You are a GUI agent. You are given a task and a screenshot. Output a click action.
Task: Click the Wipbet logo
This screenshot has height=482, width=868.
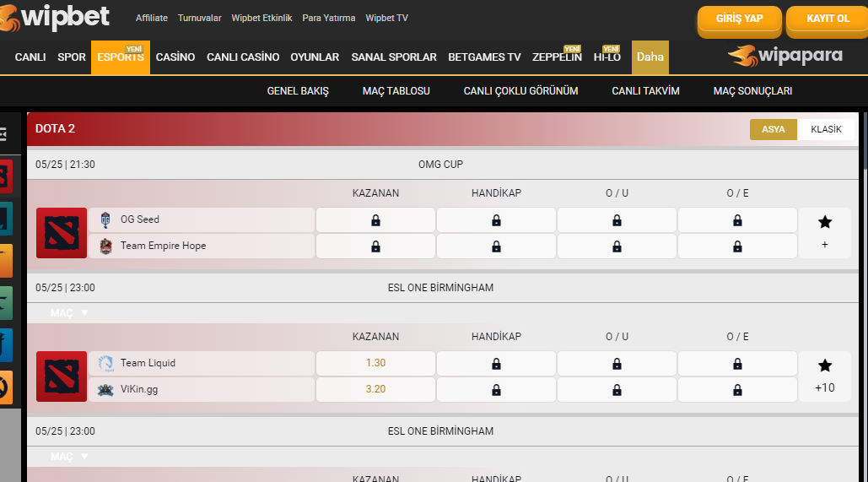tap(55, 18)
